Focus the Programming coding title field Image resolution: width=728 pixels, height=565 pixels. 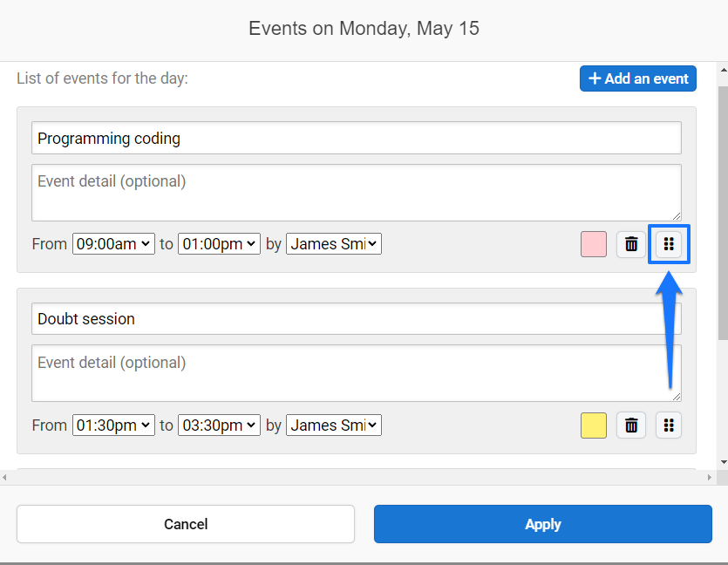(x=357, y=138)
